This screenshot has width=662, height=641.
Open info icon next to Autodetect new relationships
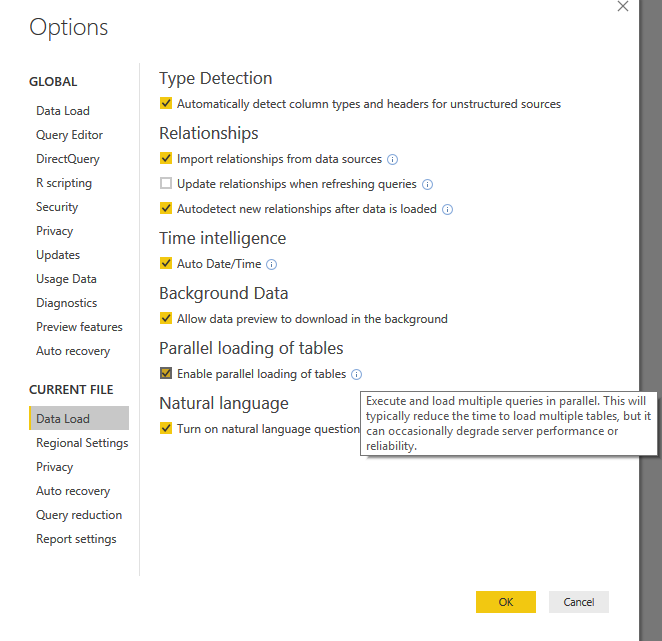point(447,209)
